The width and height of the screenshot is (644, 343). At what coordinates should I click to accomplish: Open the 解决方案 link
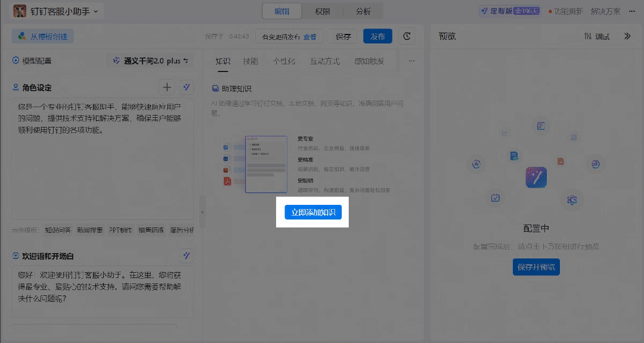pyautogui.click(x=605, y=11)
